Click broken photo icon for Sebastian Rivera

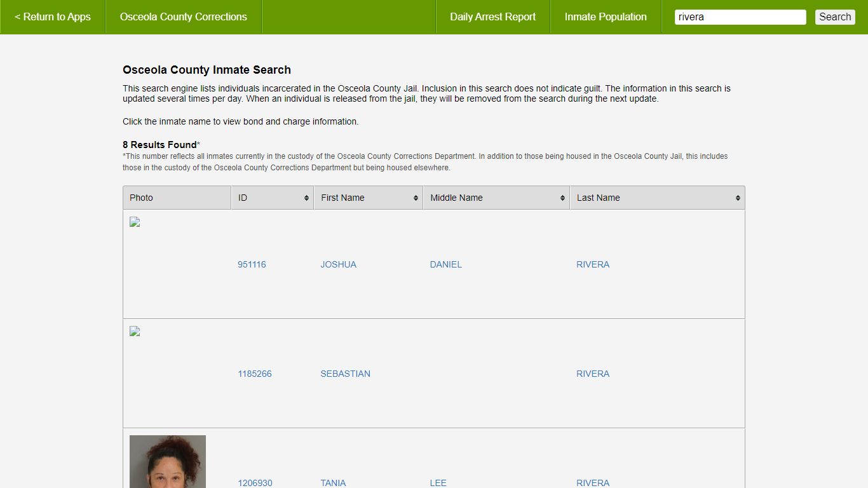click(135, 331)
